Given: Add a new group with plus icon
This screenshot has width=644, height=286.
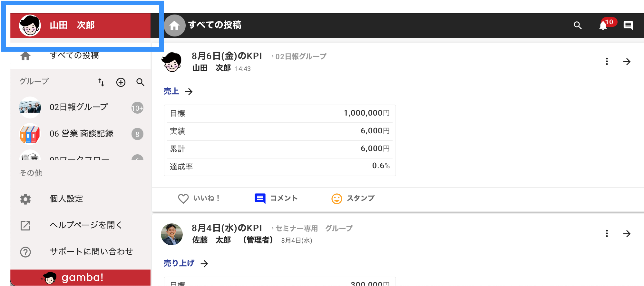Looking at the screenshot, I should point(121,82).
